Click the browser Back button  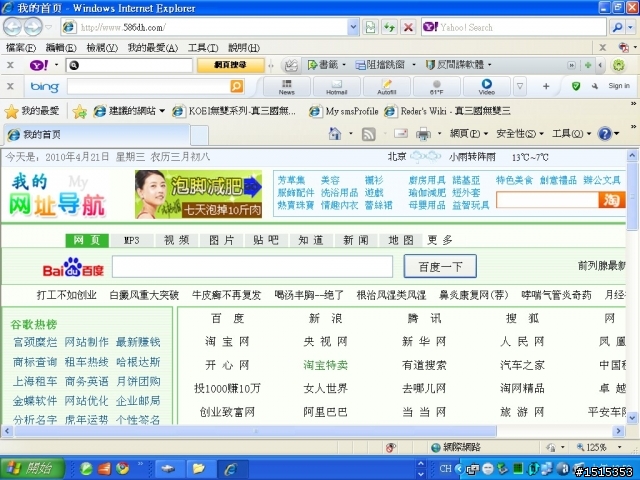[x=12, y=27]
